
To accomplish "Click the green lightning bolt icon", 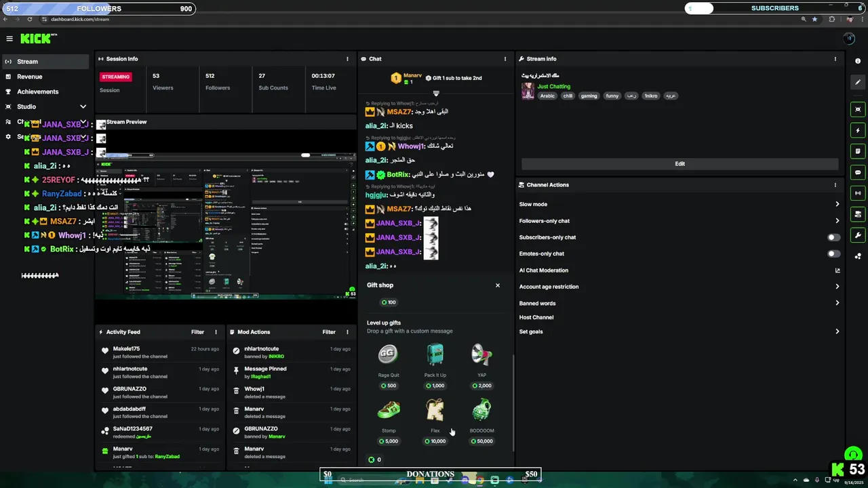I will coord(858,130).
